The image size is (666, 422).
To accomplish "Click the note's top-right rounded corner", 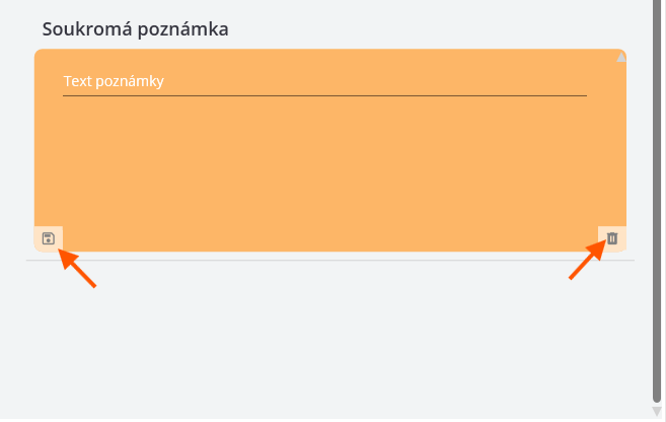I will point(621,54).
